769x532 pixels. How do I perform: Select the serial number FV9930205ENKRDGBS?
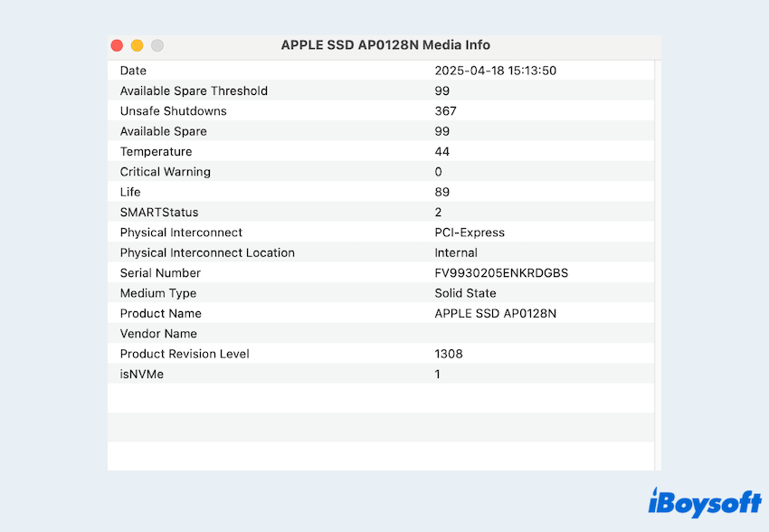click(x=501, y=273)
